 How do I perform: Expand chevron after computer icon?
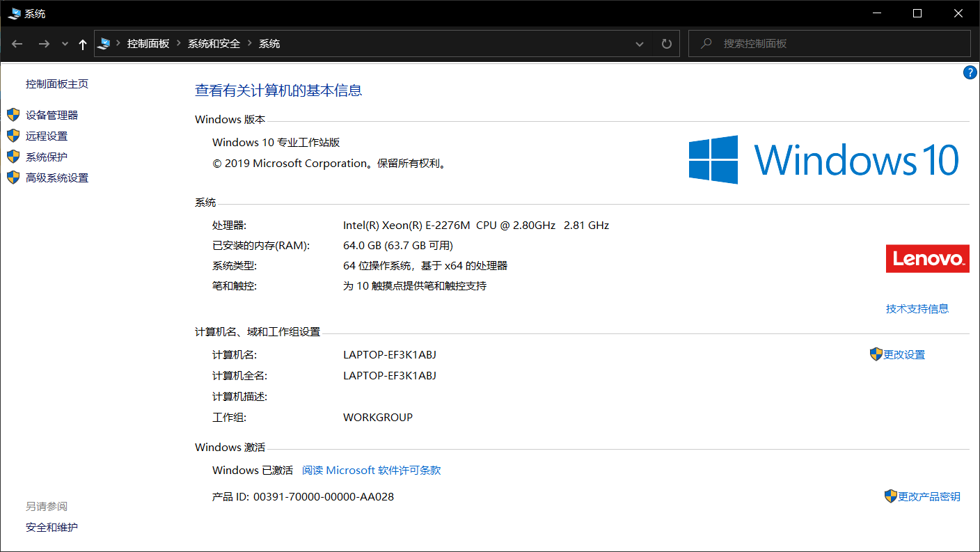click(x=118, y=44)
